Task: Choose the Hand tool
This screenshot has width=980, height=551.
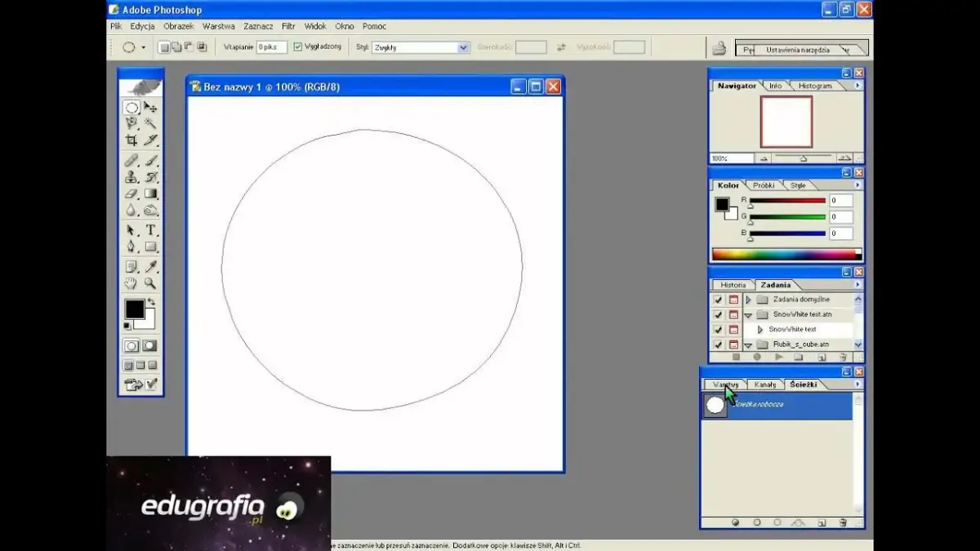Action: [x=131, y=283]
